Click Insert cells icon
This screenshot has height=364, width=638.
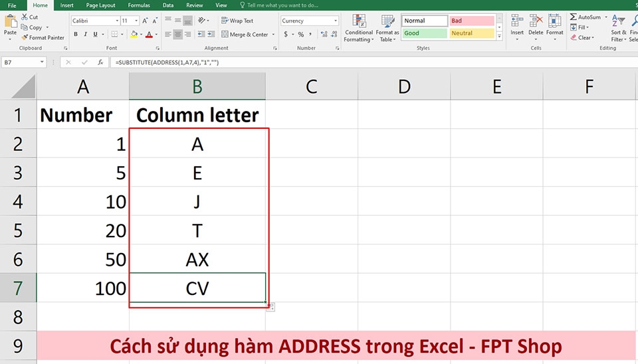click(x=517, y=21)
